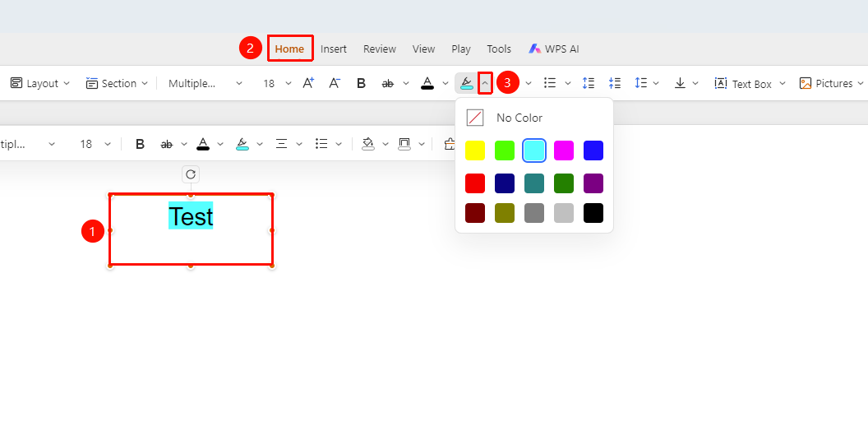Viewport: 868px width, 426px height.
Task: Click text alignment icon in the floating toolbar
Action: (x=281, y=144)
